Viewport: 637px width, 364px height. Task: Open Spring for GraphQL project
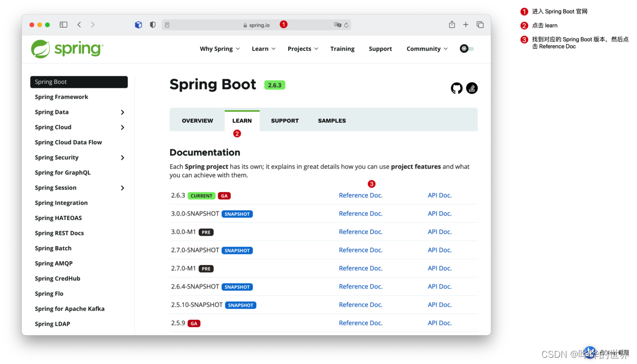pos(63,173)
